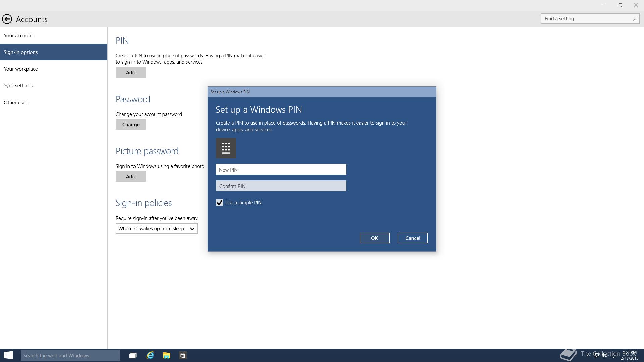Click the Find a setting search box
Viewport: 644px width, 362px height.
pyautogui.click(x=590, y=19)
